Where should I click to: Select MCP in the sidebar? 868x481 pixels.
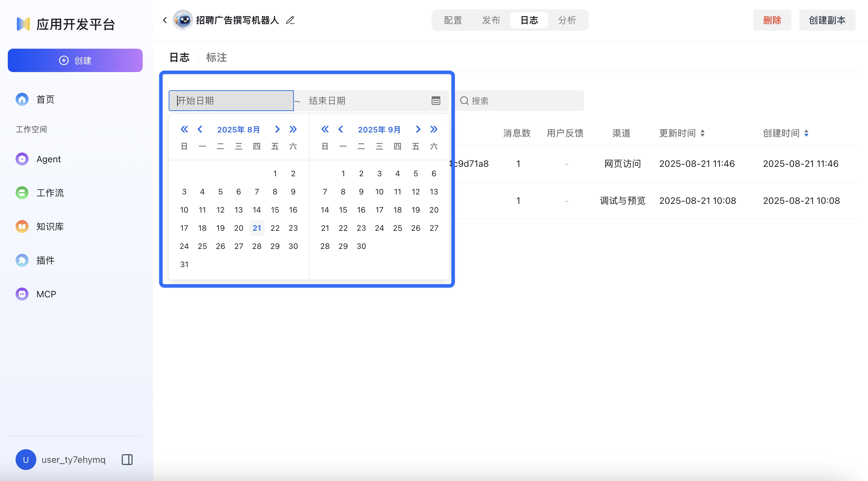point(46,294)
